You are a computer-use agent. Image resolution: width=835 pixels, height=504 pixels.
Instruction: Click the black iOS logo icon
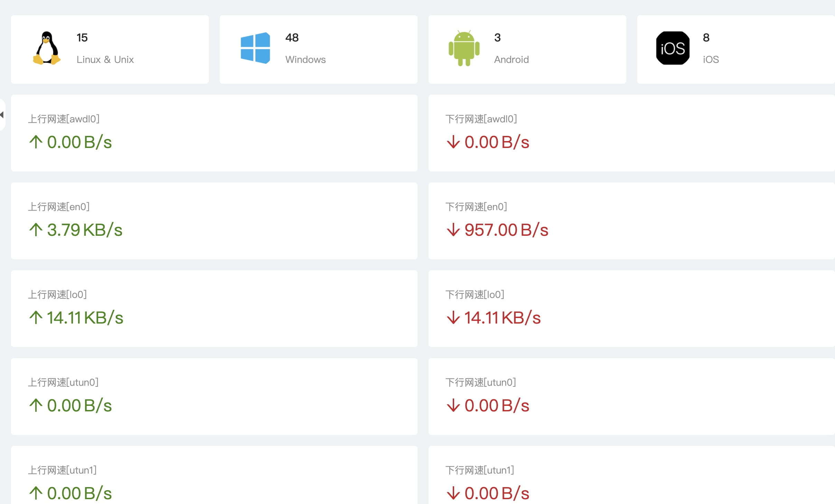pos(673,48)
